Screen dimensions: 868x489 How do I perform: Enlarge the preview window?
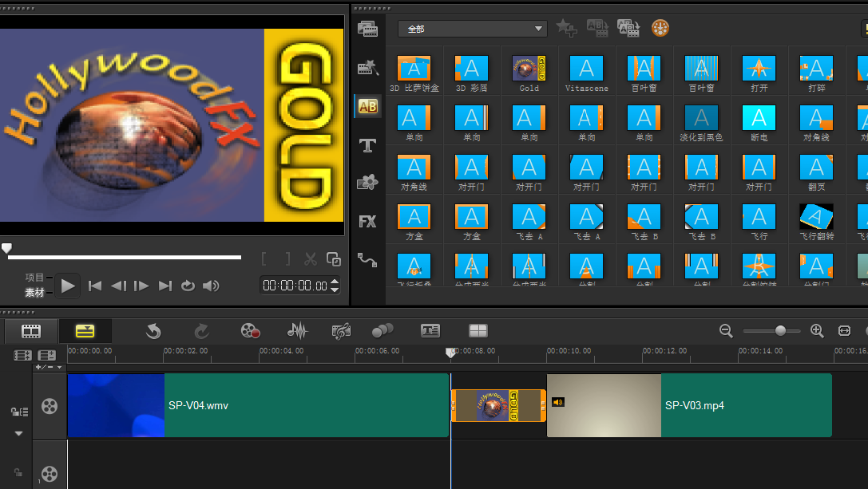[x=334, y=259]
